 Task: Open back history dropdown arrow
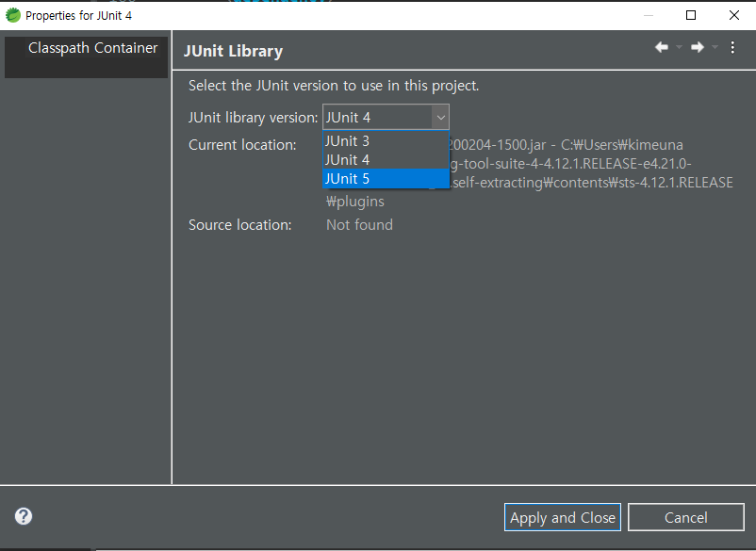pos(679,47)
